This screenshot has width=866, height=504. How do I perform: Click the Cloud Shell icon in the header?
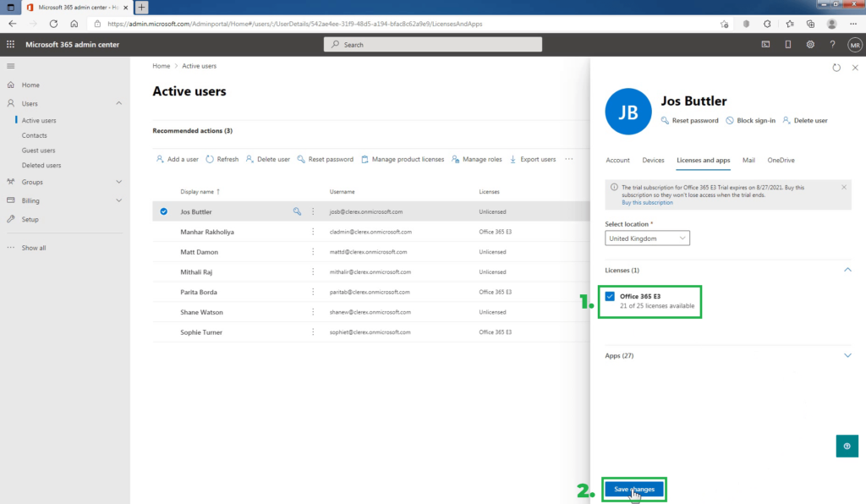coord(765,44)
